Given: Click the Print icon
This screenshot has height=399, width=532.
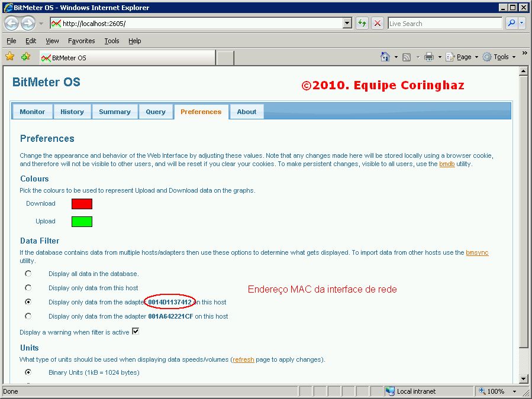Looking at the screenshot, I should pos(429,57).
